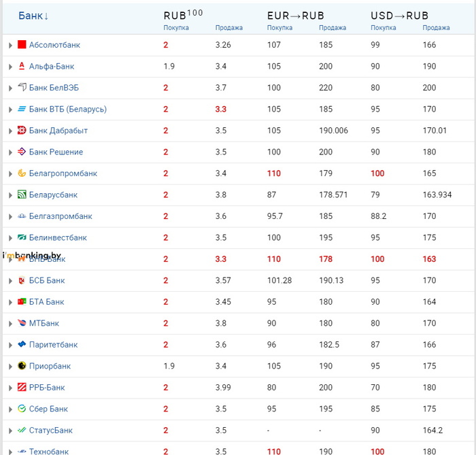Expand the МТБанк row
This screenshot has width=476, height=455.
(10, 324)
